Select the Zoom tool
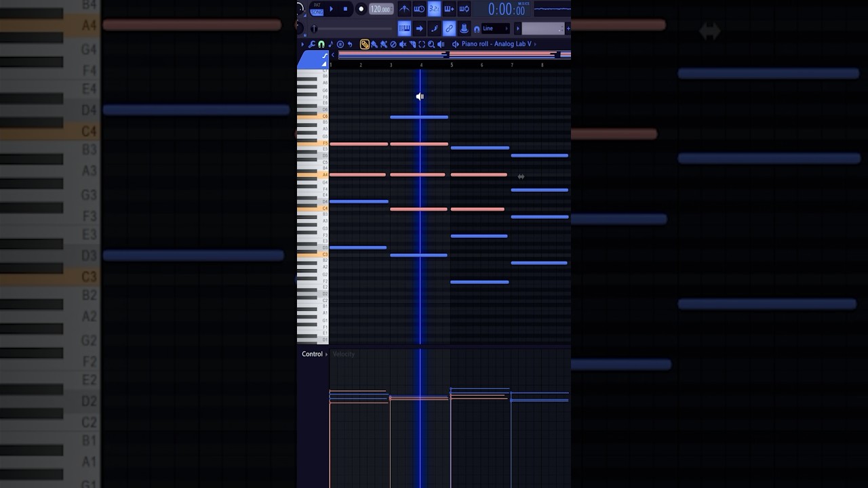The width and height of the screenshot is (868, 488). (x=431, y=44)
